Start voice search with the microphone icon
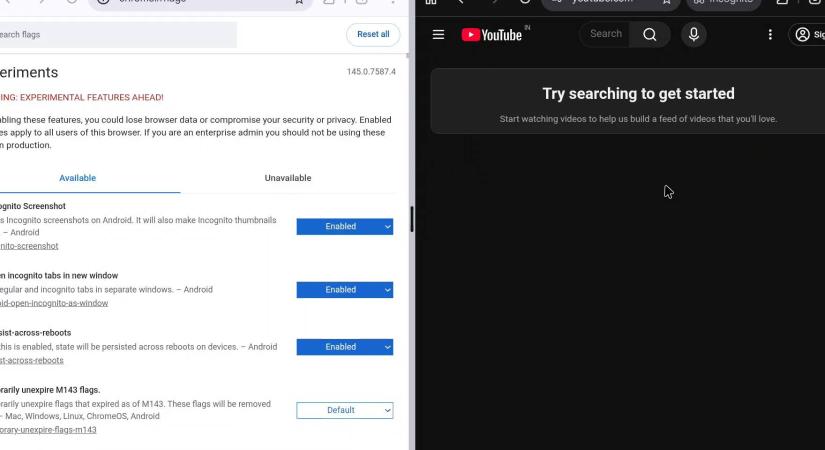Viewport: 825px width, 450px height. [x=694, y=35]
